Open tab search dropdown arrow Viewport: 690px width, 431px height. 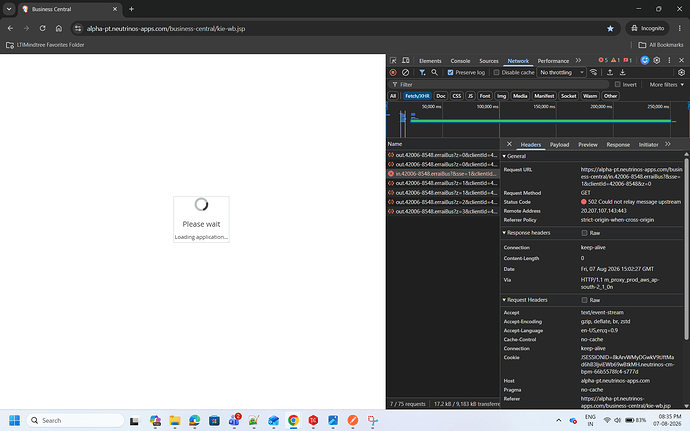tap(9, 9)
